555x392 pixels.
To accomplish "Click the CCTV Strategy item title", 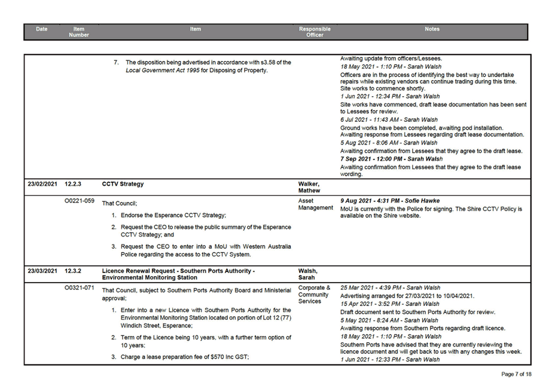I will pos(123,184).
